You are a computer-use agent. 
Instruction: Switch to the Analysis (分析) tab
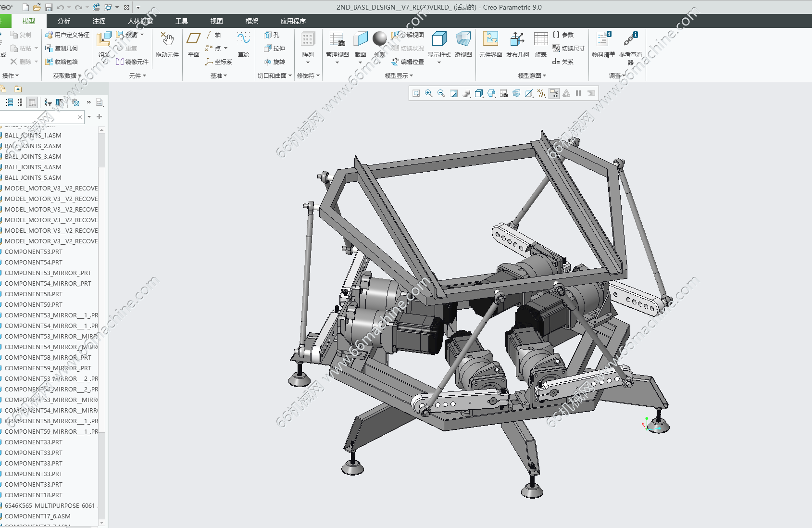[x=63, y=21]
